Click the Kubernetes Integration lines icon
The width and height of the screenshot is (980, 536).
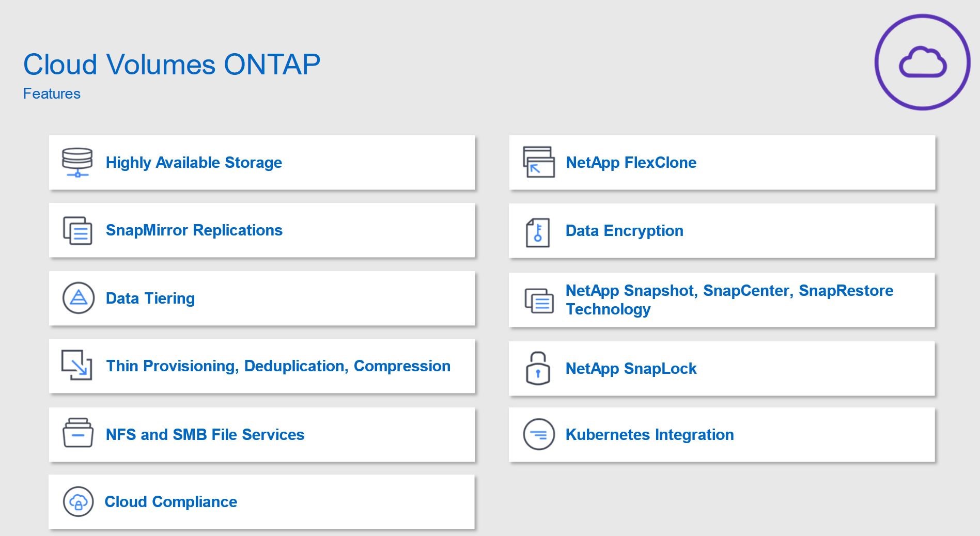[x=539, y=434]
